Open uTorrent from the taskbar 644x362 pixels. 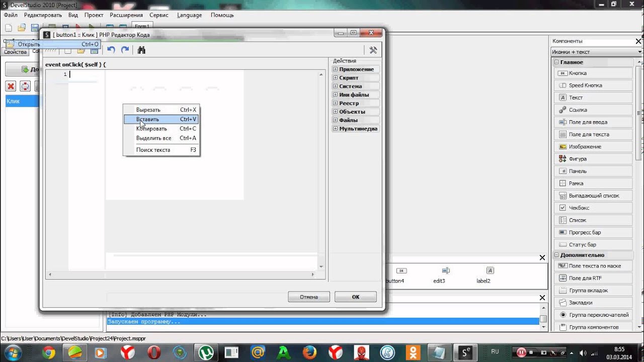pos(205,353)
